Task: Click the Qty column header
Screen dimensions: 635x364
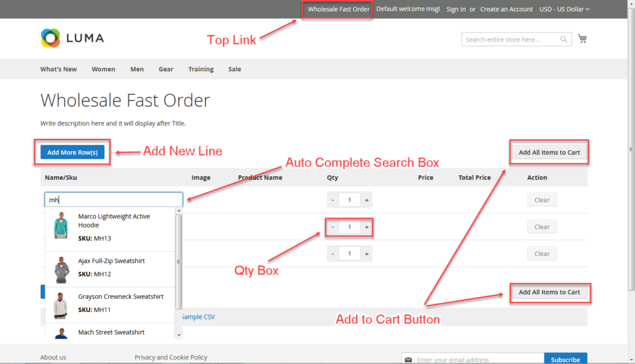Action: (x=332, y=177)
